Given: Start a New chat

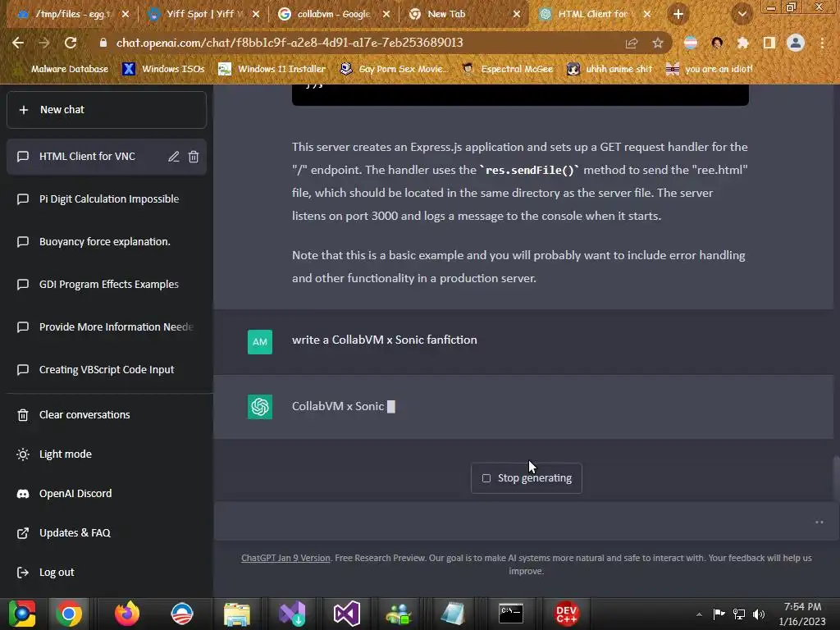Looking at the screenshot, I should pyautogui.click(x=107, y=110).
